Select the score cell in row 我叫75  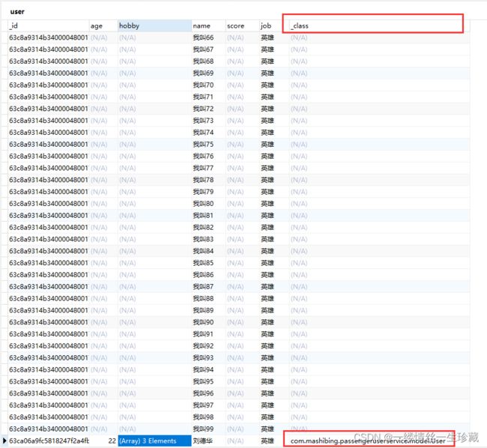243,145
